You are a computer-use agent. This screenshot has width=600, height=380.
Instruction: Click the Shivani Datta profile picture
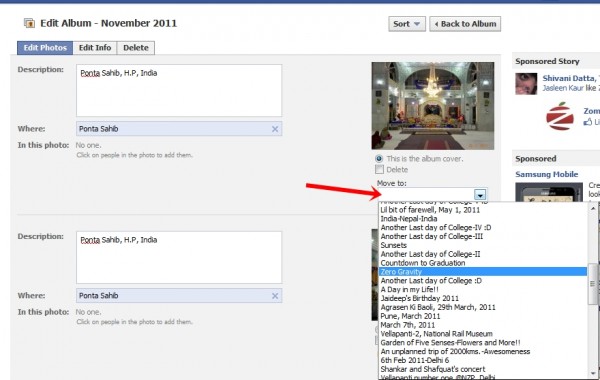pos(526,84)
